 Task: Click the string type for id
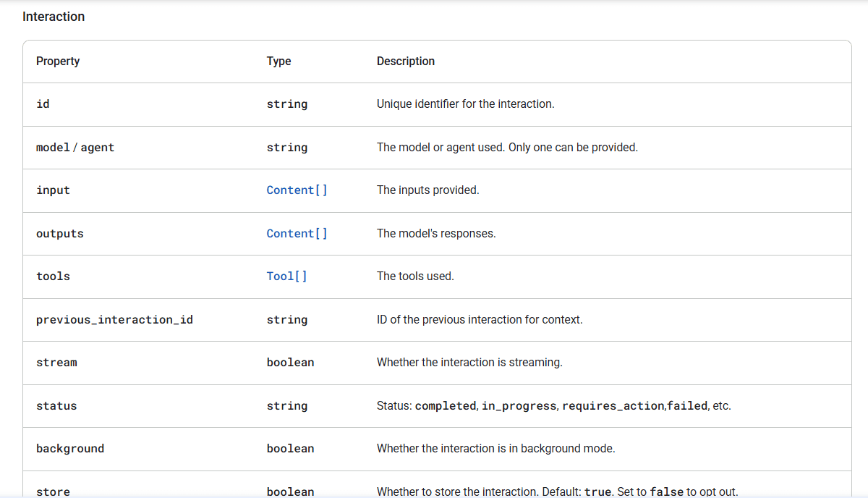(287, 104)
